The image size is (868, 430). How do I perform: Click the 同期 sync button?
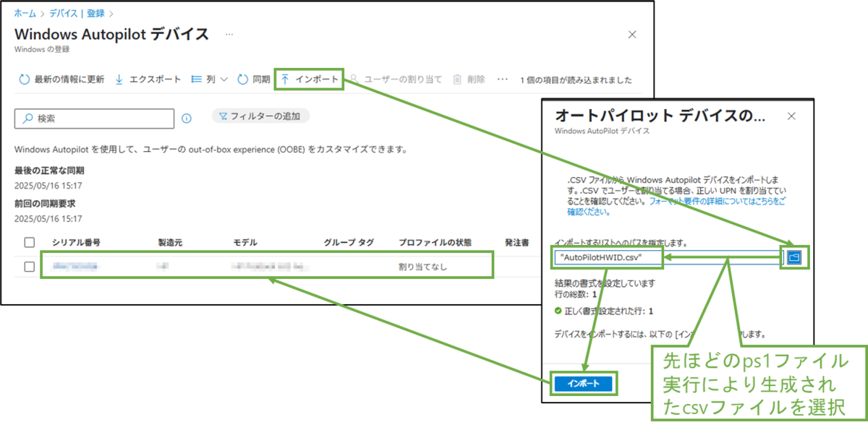click(255, 79)
